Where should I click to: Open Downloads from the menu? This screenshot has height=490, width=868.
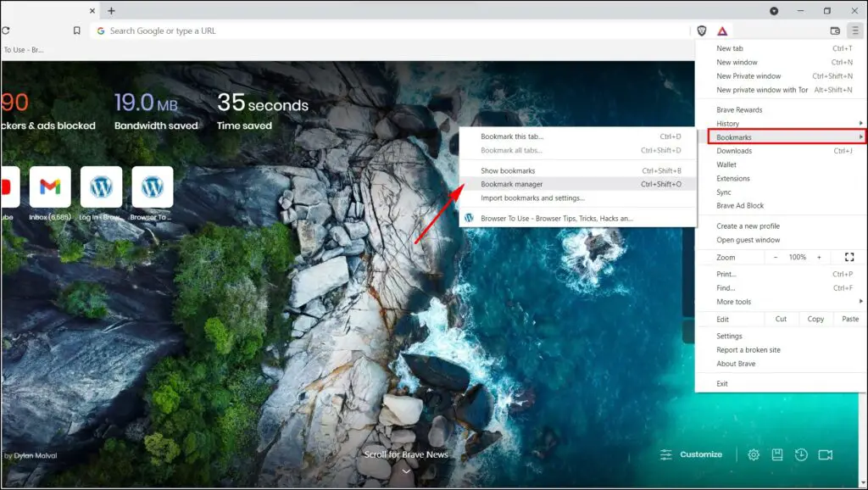(781, 151)
